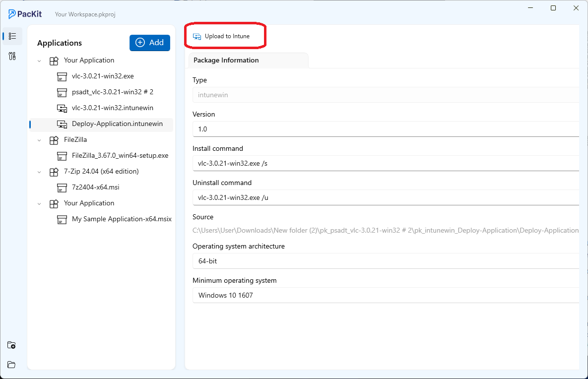
Task: Select vlc-3.0.21-win32.intunewin item
Action: [x=113, y=108]
